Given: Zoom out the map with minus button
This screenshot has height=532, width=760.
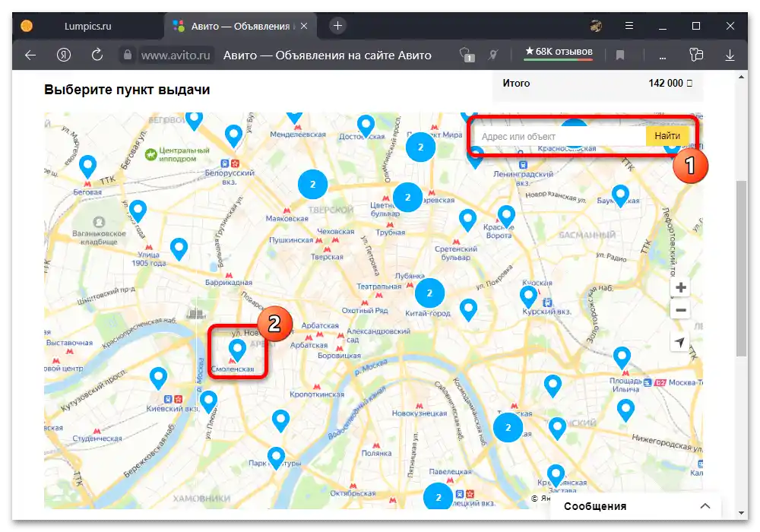Looking at the screenshot, I should [680, 310].
